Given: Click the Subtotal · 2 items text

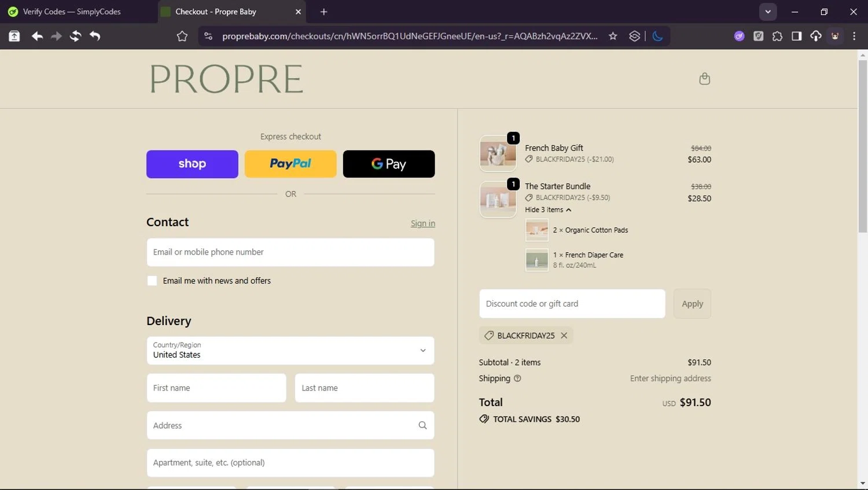Looking at the screenshot, I should (x=510, y=362).
